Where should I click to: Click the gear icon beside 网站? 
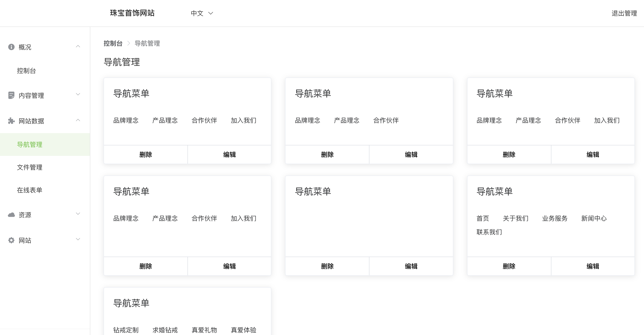[11, 240]
